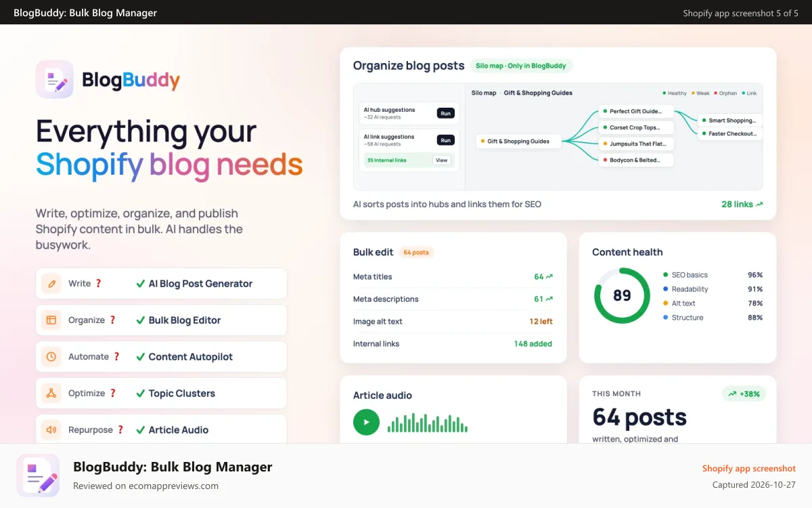
Task: Click the BlogBuddy logo icon beside the wordmark
Action: pyautogui.click(x=55, y=79)
